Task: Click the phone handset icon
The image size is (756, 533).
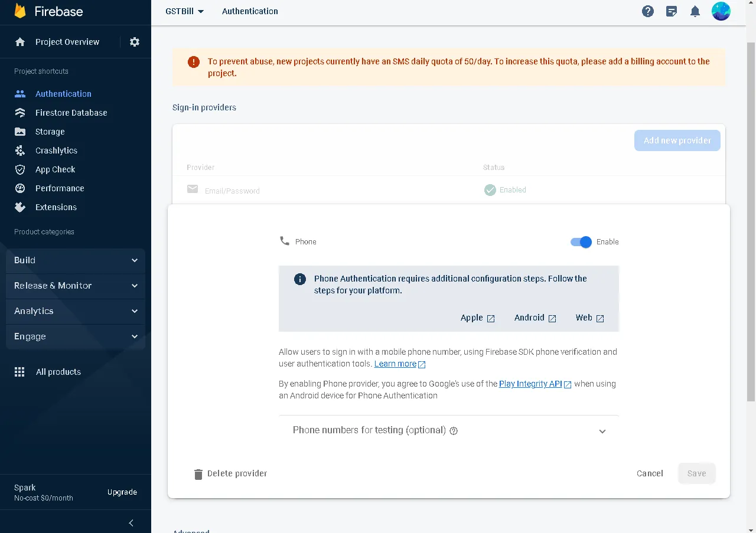Action: (285, 241)
